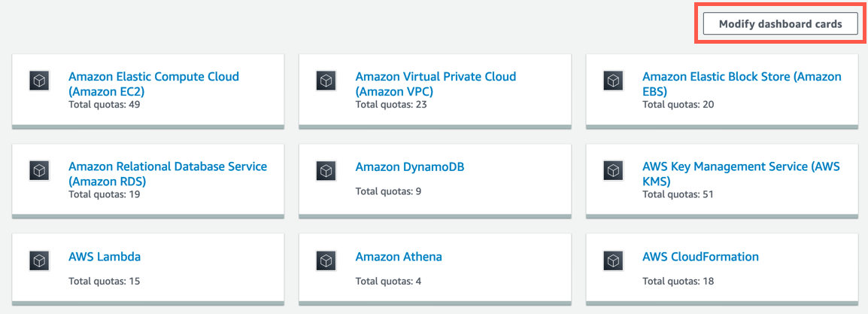Screen dimensions: 868x314
Task: View AWS Lambda quotas link
Action: (105, 257)
